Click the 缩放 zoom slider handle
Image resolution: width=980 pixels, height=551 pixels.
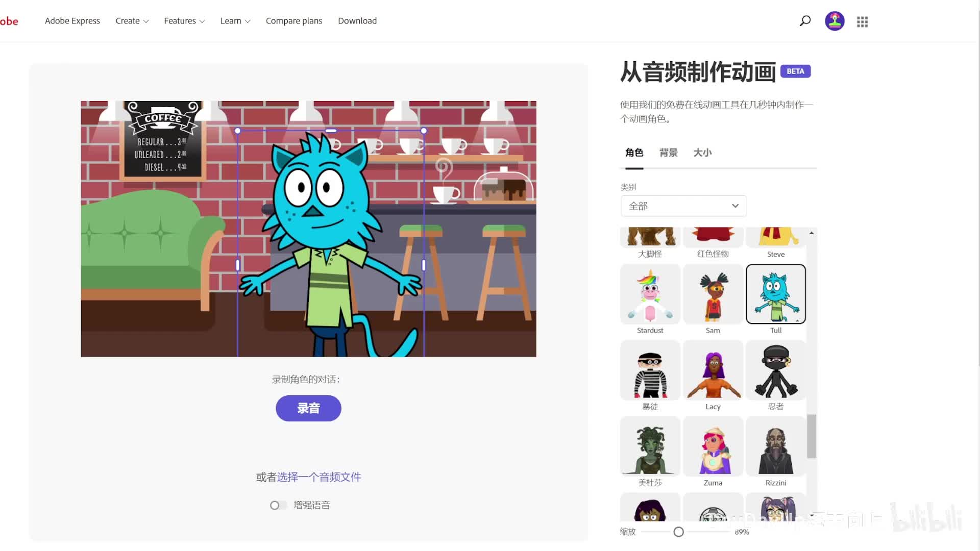coord(678,532)
